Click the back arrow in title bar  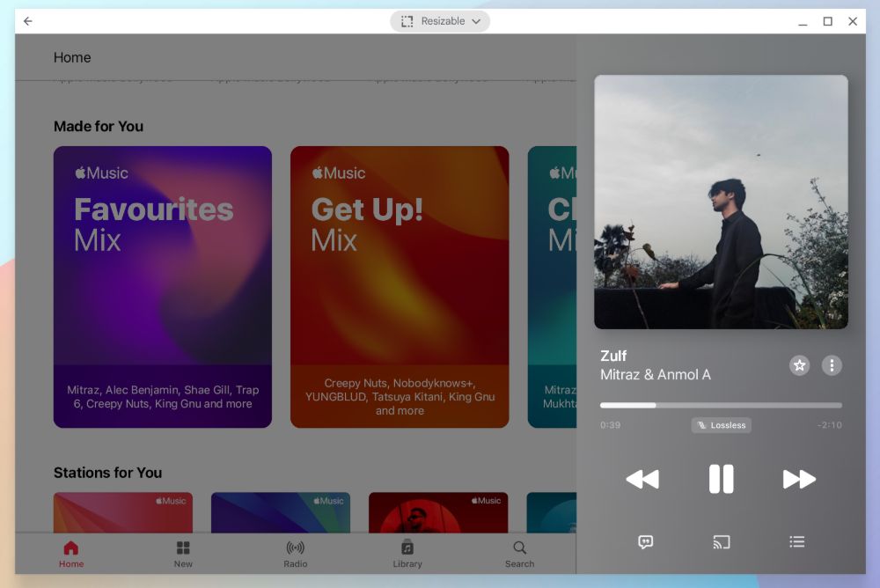28,21
